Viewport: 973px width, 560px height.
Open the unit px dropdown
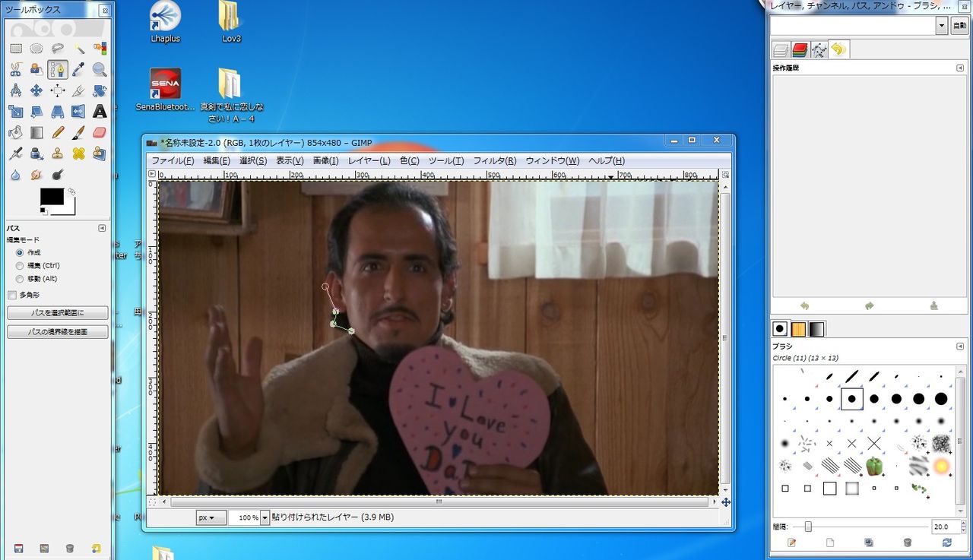point(211,517)
